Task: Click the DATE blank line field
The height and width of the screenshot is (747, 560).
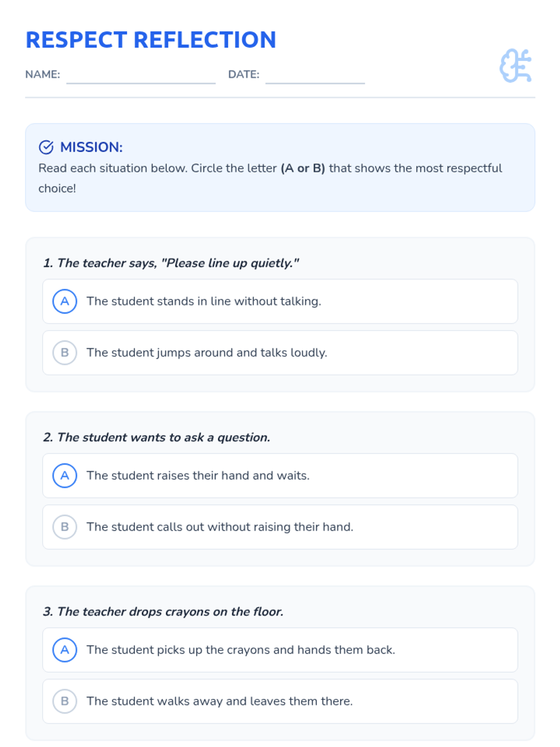Action: [315, 76]
